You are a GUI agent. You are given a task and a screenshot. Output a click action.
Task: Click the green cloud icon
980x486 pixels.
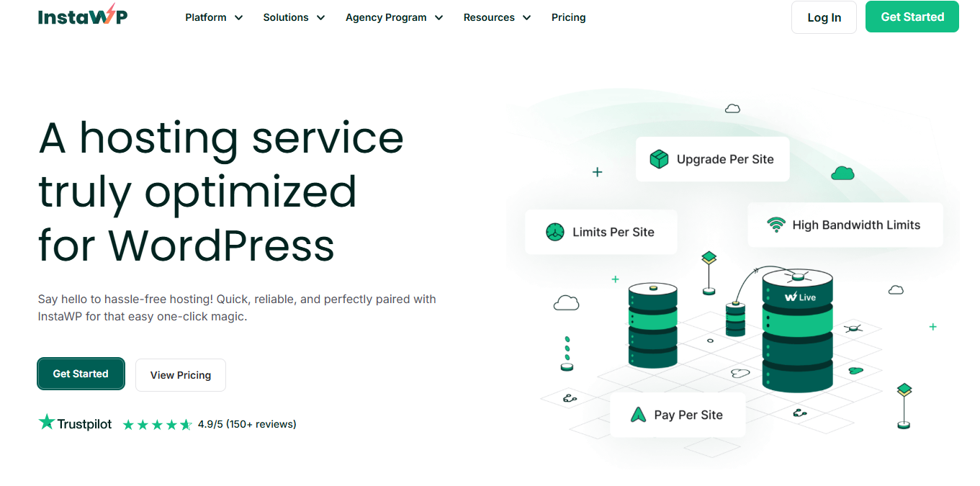click(842, 173)
